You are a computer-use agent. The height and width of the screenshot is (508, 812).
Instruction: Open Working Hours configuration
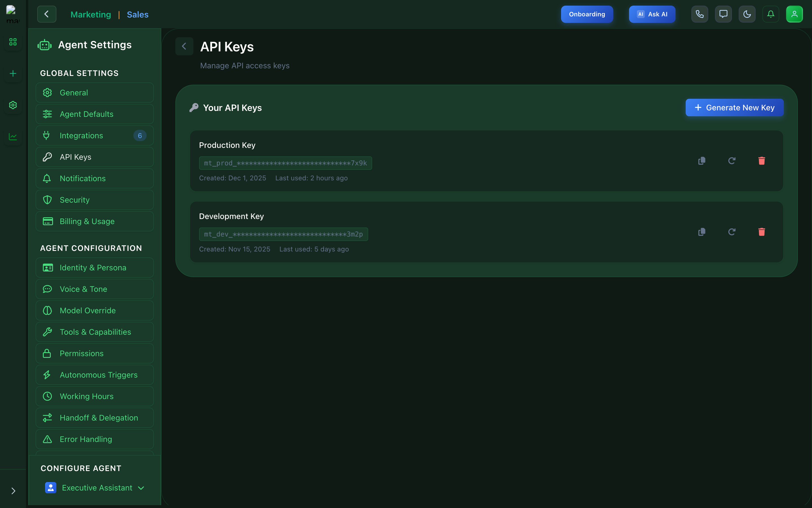(95, 397)
